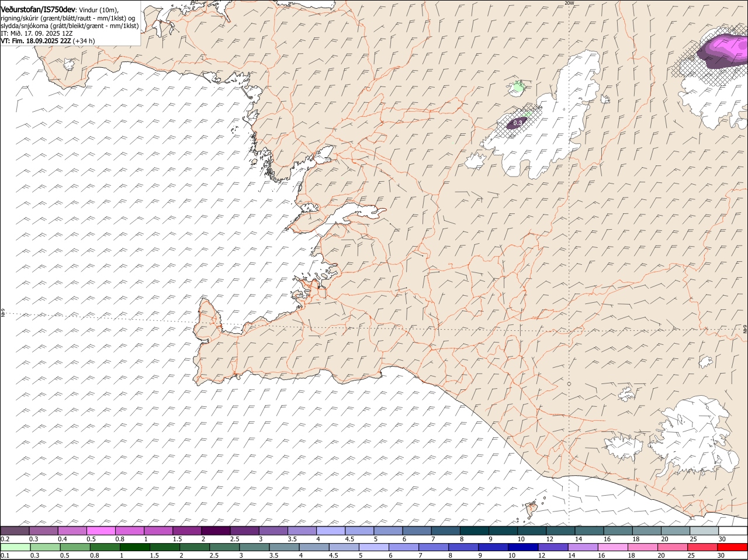The height and width of the screenshot is (560, 748).
Task: Pick the light lavender upper swatch at 4
Action: [331, 531]
